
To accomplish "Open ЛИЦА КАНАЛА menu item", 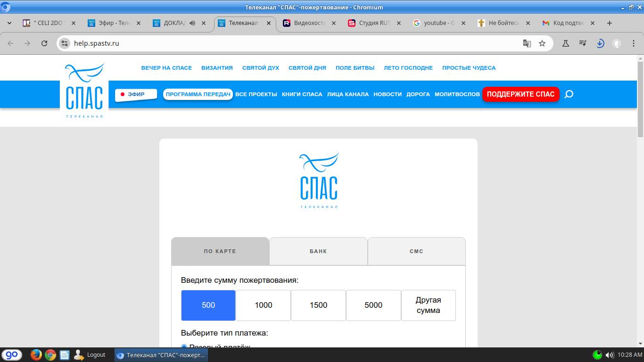I will click(x=348, y=94).
